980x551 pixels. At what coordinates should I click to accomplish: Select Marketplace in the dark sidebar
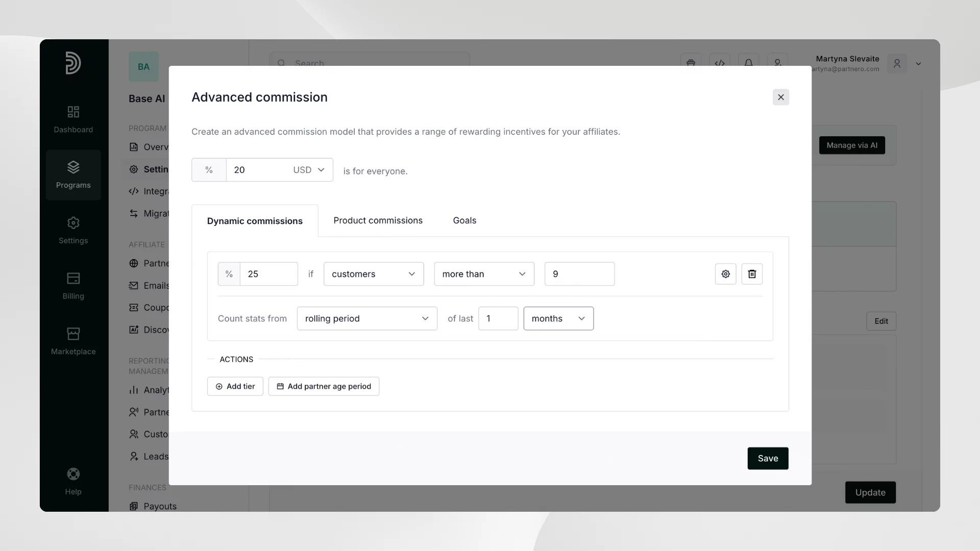73,341
